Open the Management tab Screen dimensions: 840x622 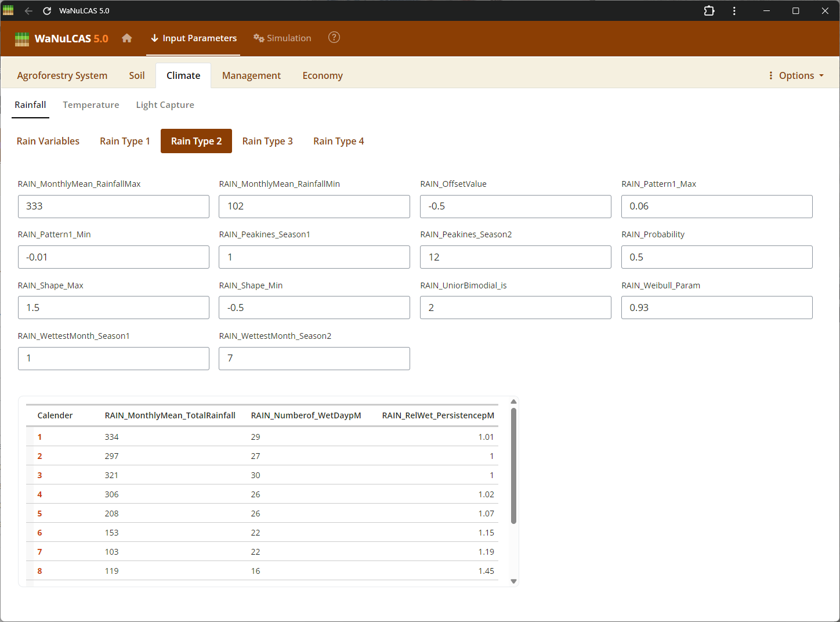coord(251,75)
